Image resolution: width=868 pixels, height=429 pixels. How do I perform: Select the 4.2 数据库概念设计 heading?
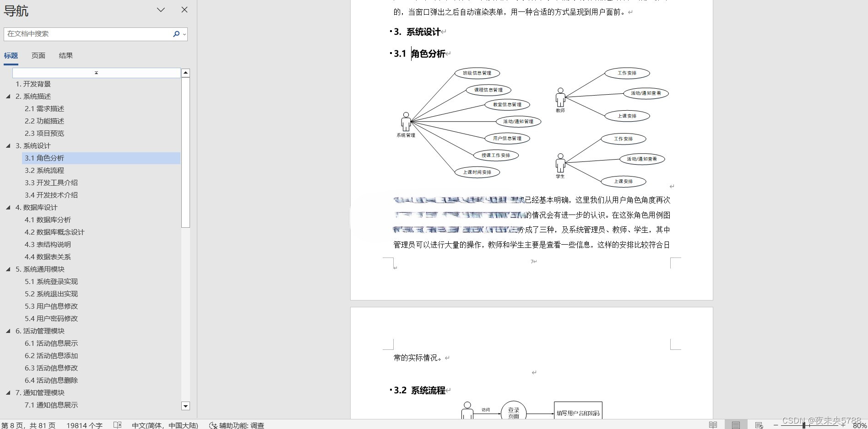pyautogui.click(x=54, y=232)
